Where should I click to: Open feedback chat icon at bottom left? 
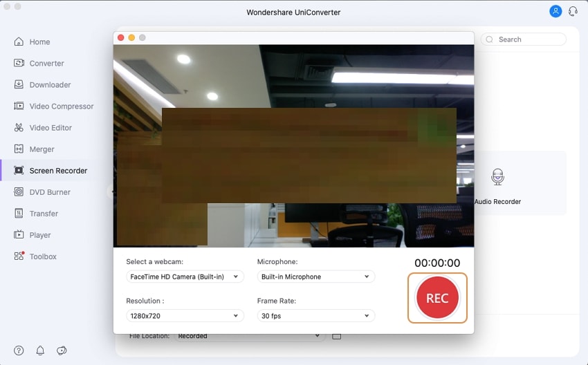point(62,350)
